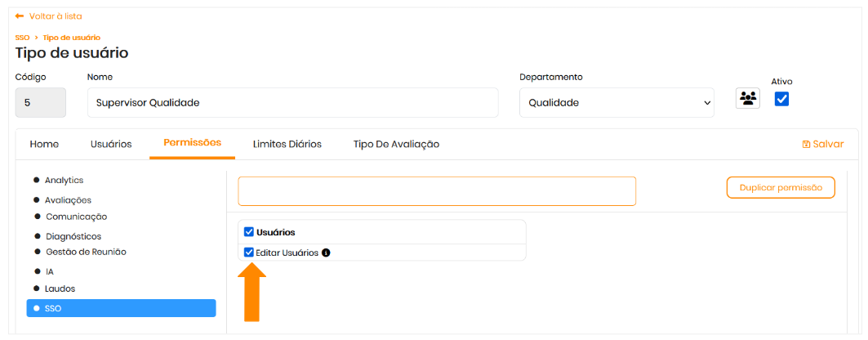Go to the Tipo De Avaliação tab
Viewport: 868px width, 340px height.
396,144
